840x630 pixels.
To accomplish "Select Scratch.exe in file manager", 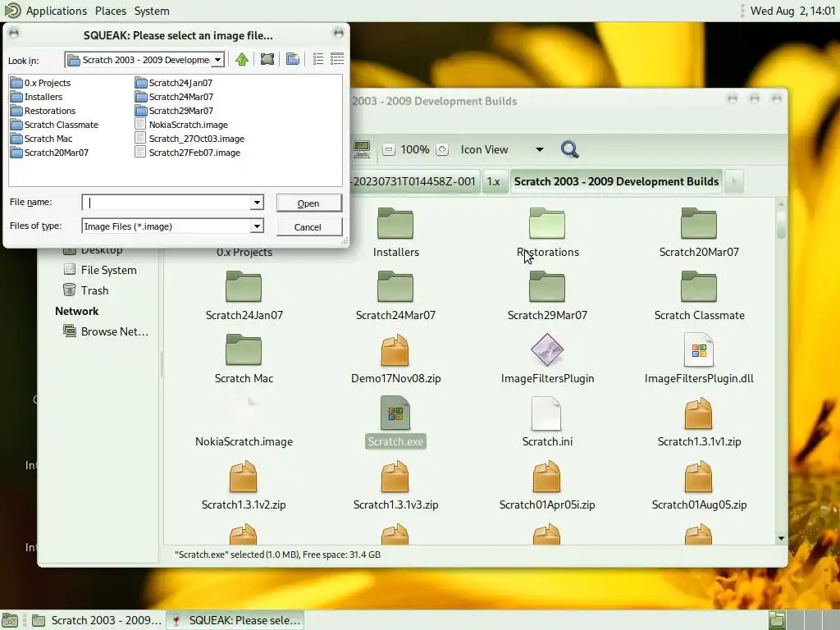I will tap(395, 422).
